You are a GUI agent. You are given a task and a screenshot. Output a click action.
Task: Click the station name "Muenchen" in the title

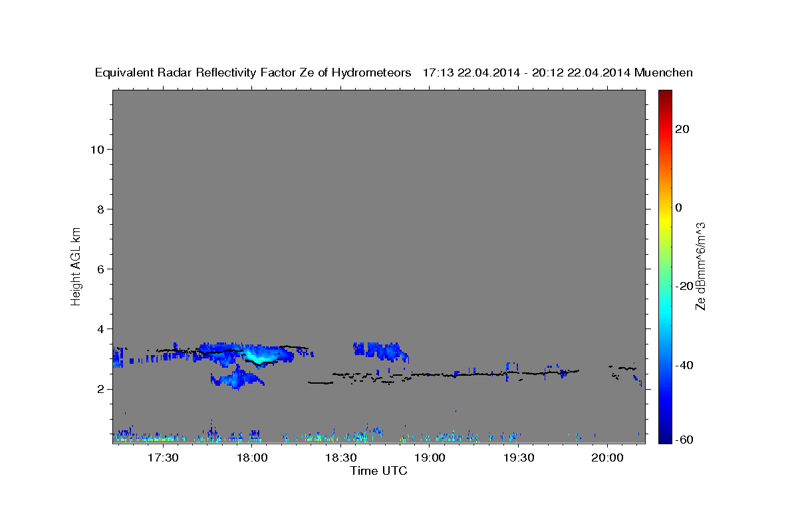click(x=664, y=72)
